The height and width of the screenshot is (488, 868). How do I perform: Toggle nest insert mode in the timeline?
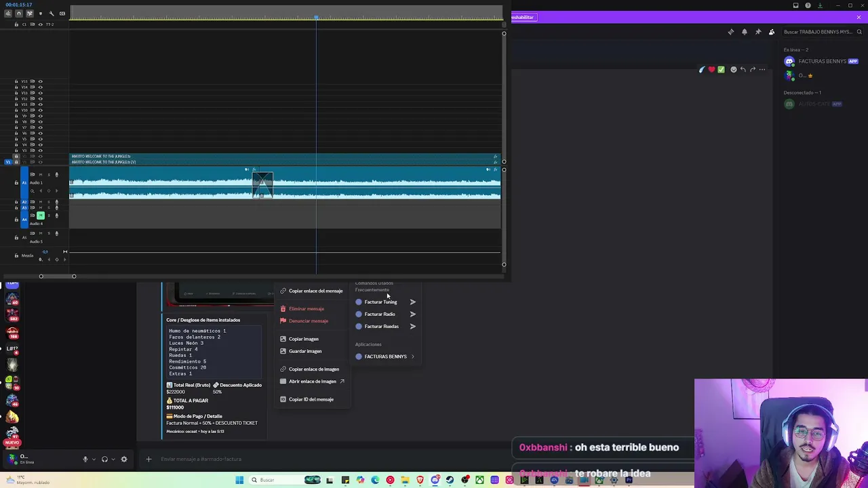8,14
